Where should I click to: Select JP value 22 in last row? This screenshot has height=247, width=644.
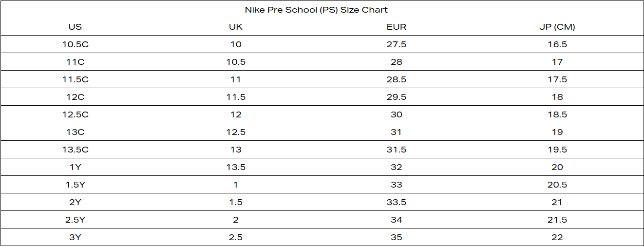click(x=557, y=237)
